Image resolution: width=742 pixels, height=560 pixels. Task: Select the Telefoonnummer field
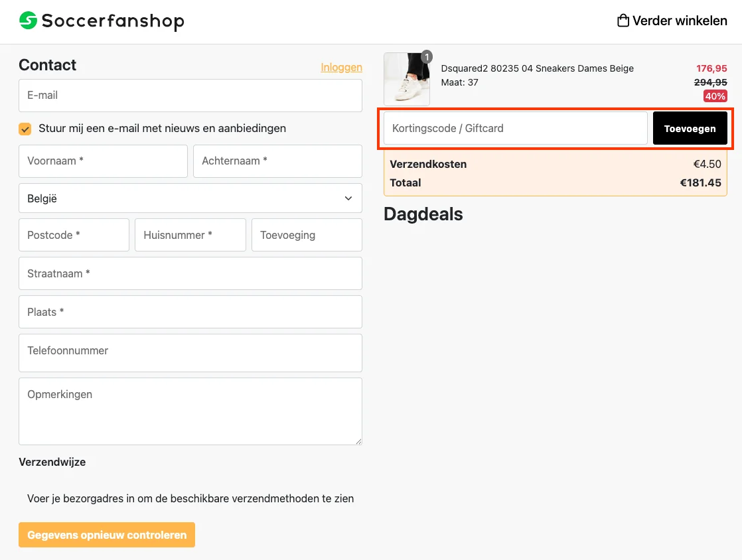coord(190,353)
